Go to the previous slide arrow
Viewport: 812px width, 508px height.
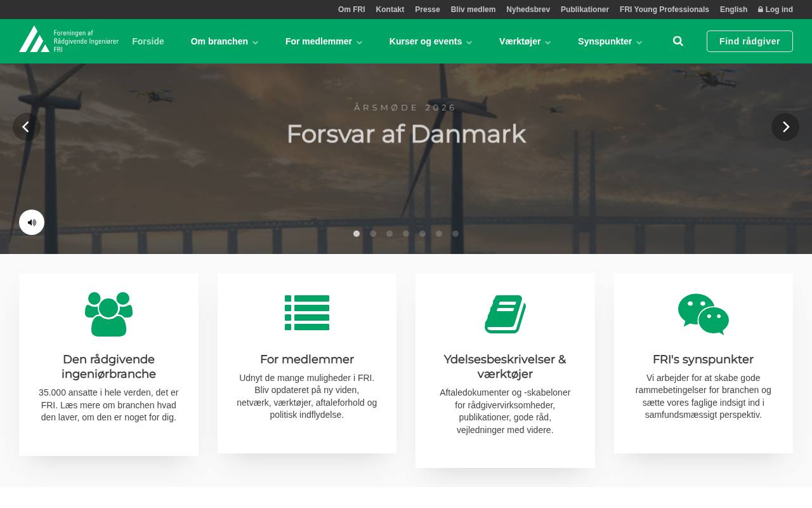tap(27, 127)
